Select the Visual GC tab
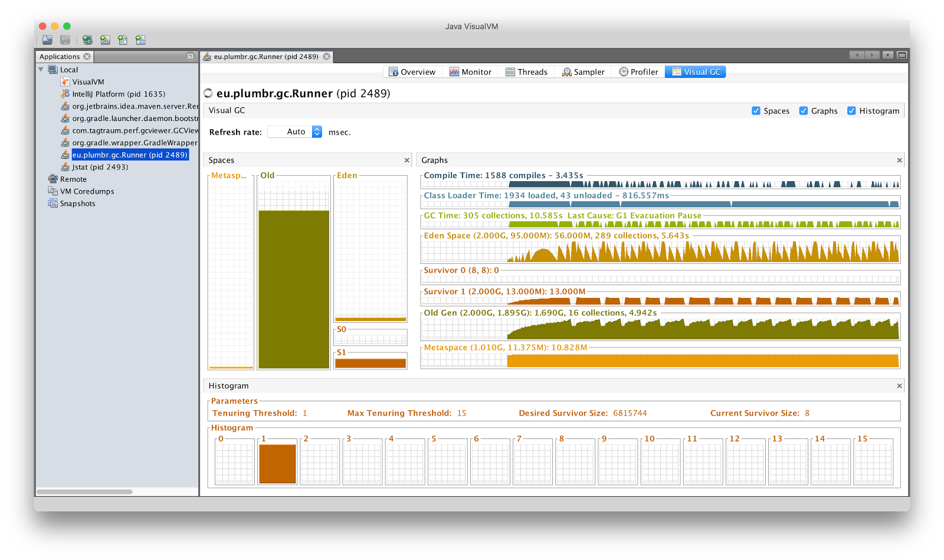 (x=696, y=72)
